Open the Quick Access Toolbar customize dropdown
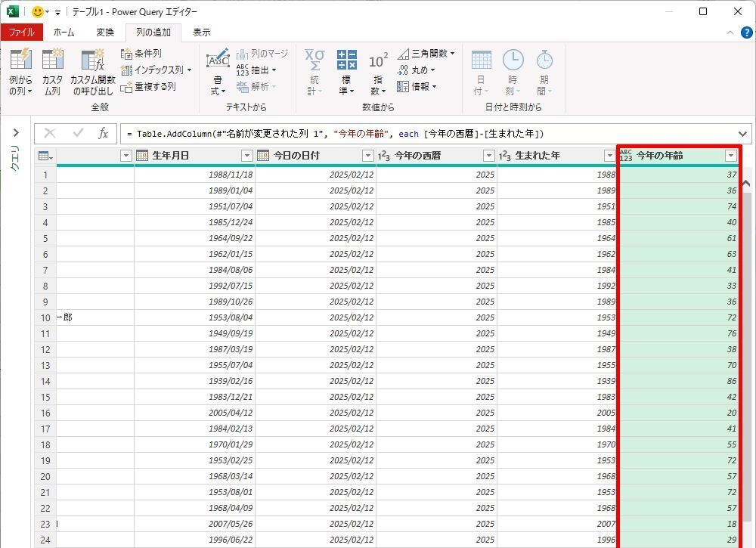 58,12
